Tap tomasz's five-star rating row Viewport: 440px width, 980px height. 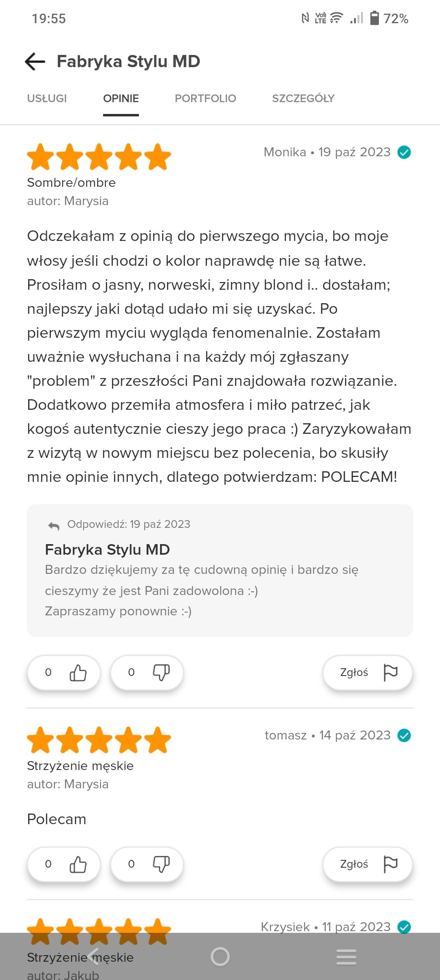(x=99, y=740)
